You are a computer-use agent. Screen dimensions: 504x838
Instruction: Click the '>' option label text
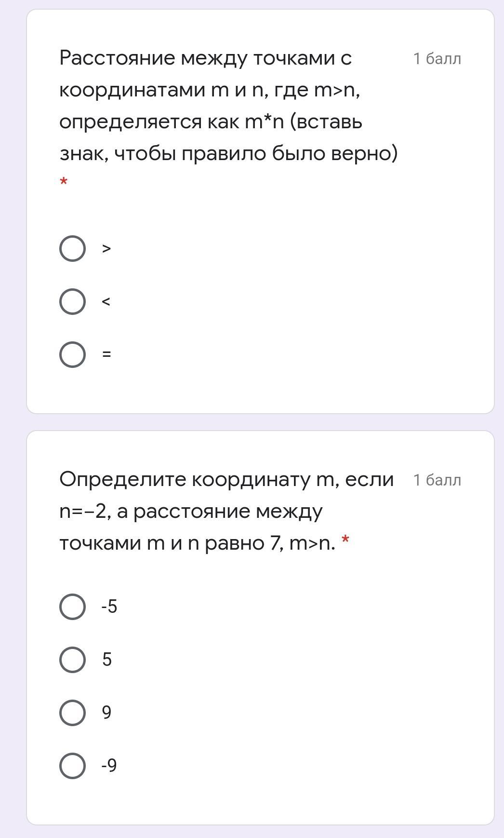pos(106,249)
